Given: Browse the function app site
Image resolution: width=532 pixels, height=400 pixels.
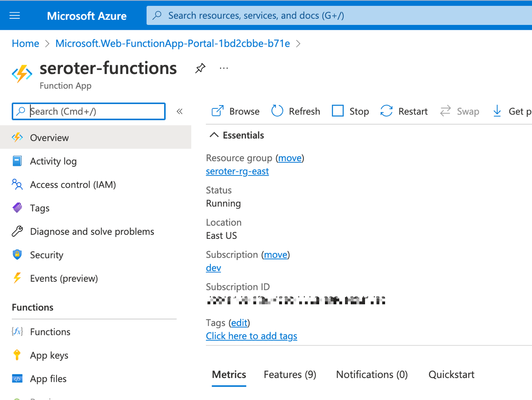Looking at the screenshot, I should (236, 111).
